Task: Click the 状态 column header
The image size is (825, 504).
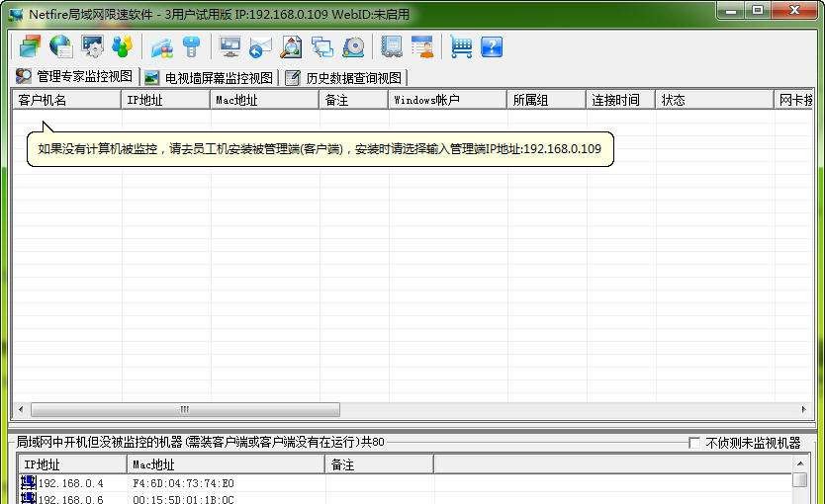Action: click(x=714, y=100)
